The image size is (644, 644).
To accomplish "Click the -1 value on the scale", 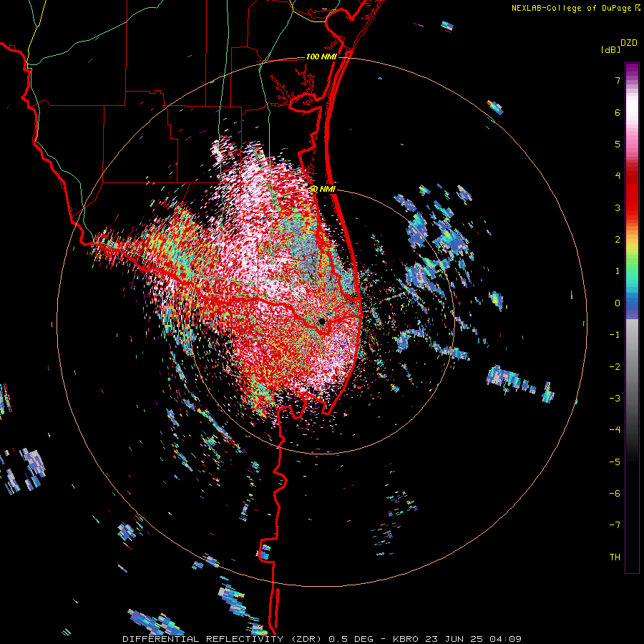I will (615, 335).
